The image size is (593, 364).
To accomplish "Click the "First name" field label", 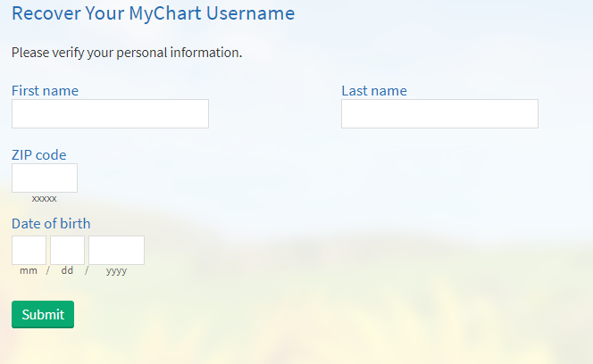I will [x=45, y=91].
